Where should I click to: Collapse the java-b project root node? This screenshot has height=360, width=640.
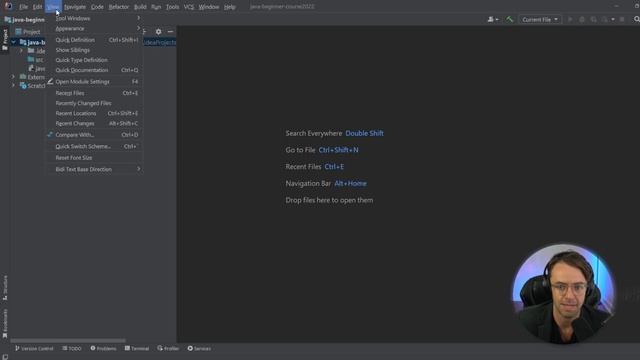[x=13, y=42]
